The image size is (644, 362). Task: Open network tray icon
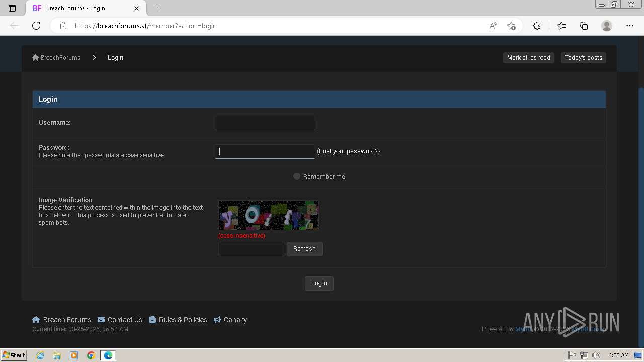(x=584, y=355)
